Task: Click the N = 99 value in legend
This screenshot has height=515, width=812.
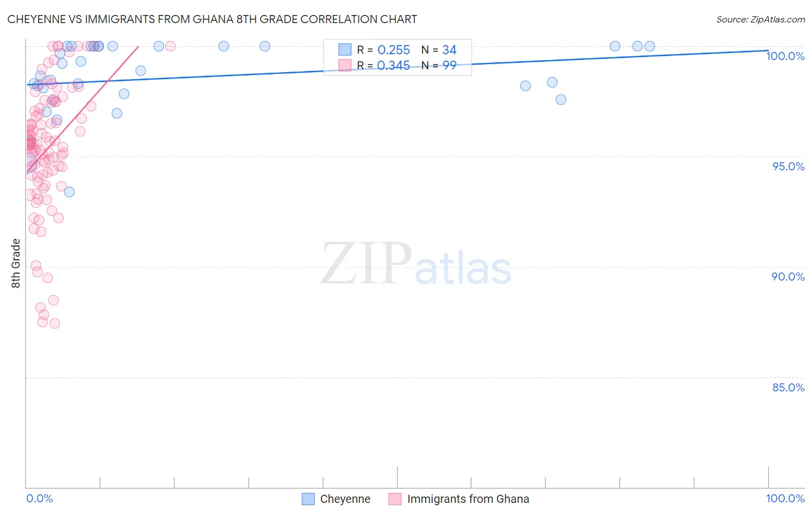Action: coord(439,65)
